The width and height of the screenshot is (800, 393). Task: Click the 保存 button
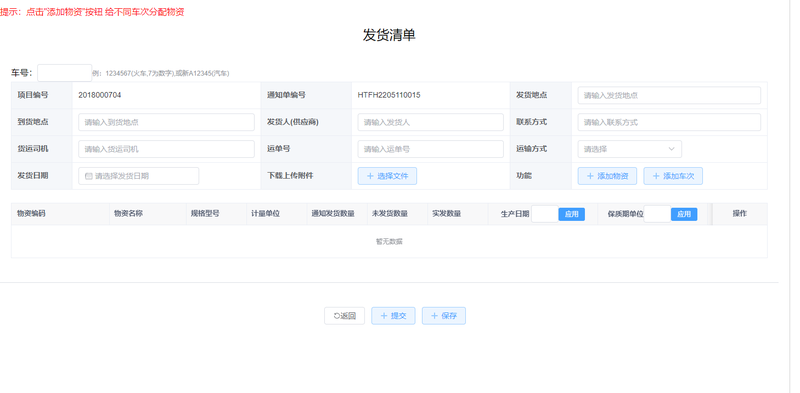[444, 316]
